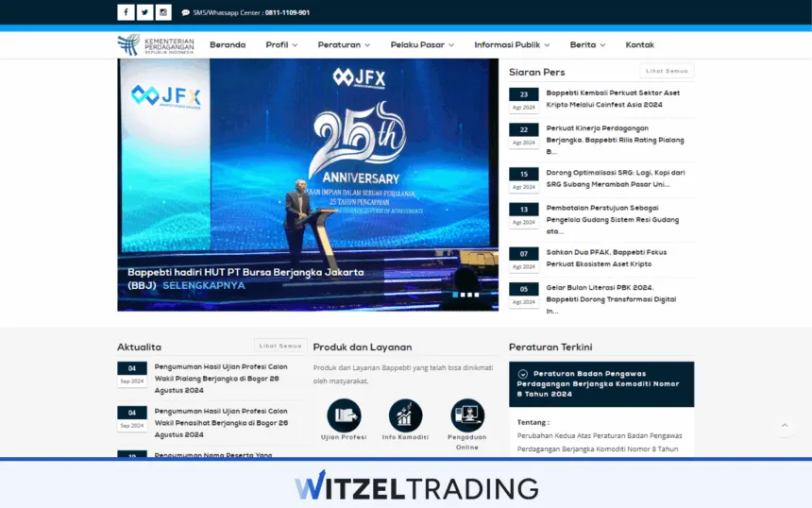Click the Bappebti hadiri HUT slide caption
The height and width of the screenshot is (508, 812).
point(245,279)
